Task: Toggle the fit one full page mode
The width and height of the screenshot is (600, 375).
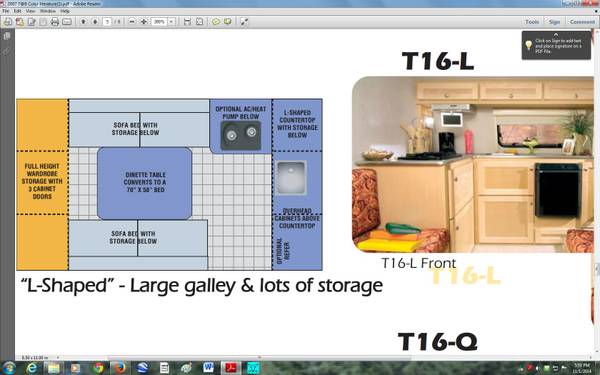Action: pyautogui.click(x=199, y=22)
